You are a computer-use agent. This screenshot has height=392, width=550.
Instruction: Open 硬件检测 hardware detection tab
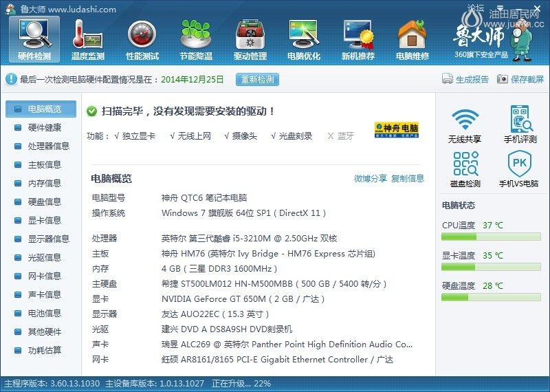tap(34, 40)
